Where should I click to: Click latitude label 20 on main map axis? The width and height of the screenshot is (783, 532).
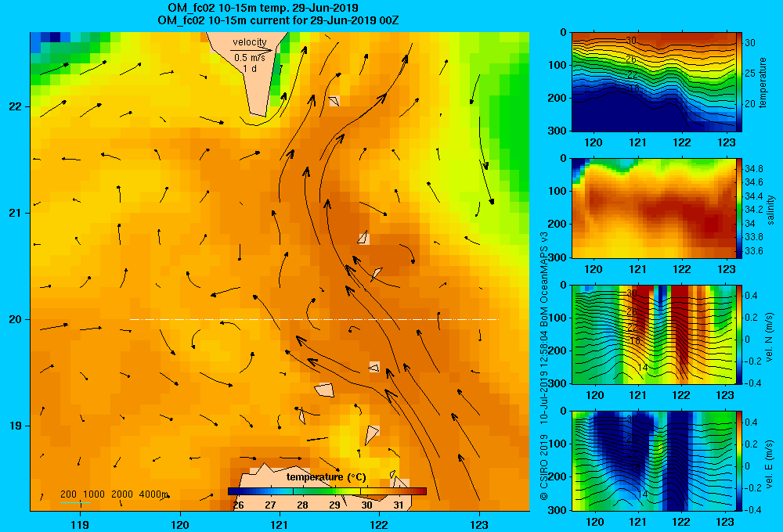[16, 319]
